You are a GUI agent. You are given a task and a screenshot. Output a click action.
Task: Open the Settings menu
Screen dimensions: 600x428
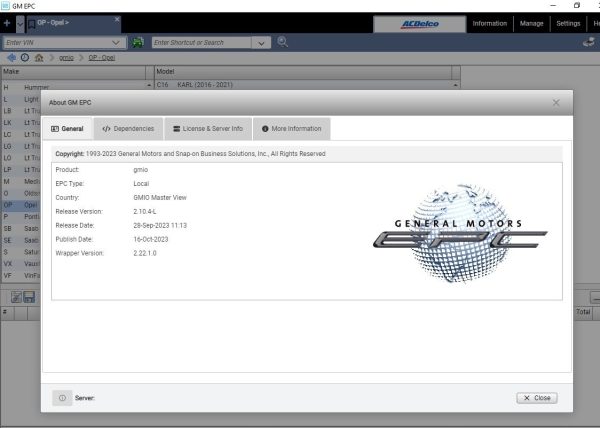(568, 23)
